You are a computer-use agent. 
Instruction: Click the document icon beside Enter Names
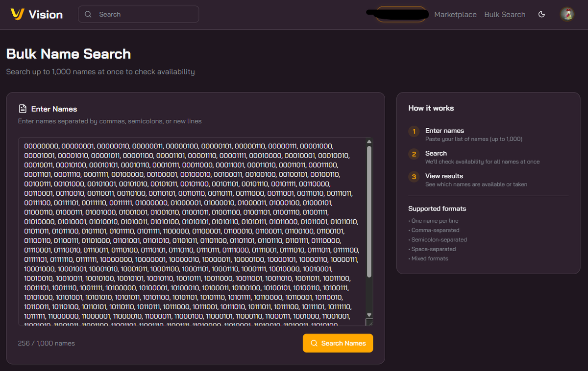[x=22, y=109]
